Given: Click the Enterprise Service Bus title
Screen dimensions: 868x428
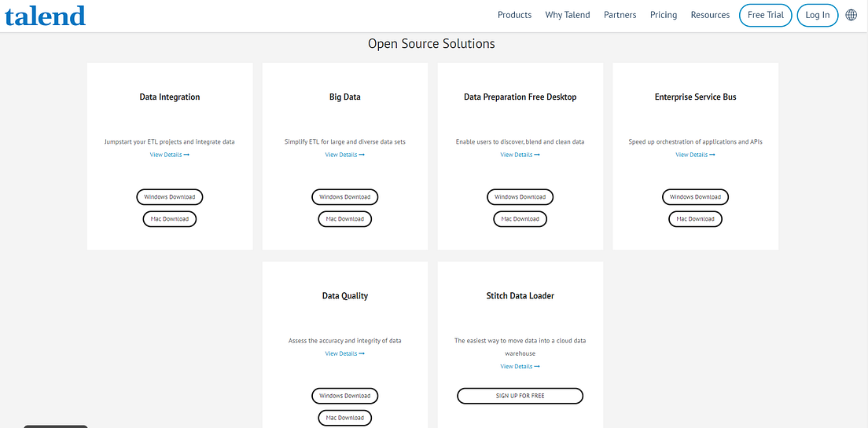Looking at the screenshot, I should tap(695, 97).
